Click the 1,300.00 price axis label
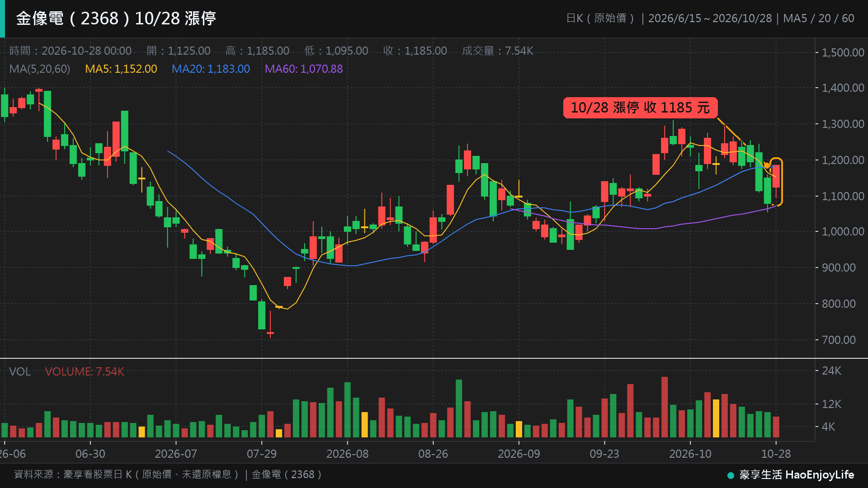 click(843, 124)
